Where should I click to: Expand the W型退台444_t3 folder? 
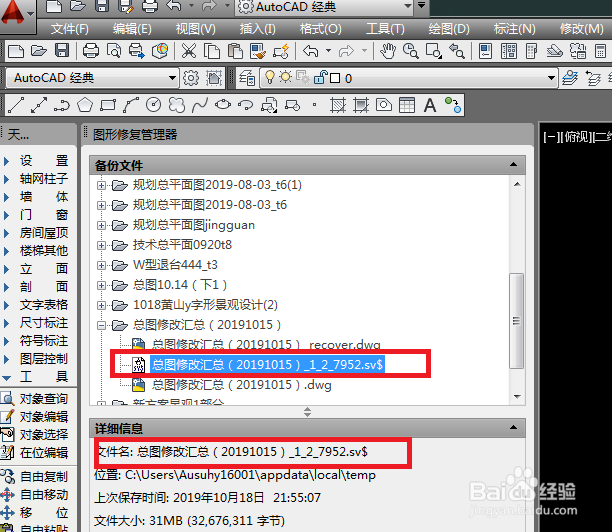click(101, 265)
